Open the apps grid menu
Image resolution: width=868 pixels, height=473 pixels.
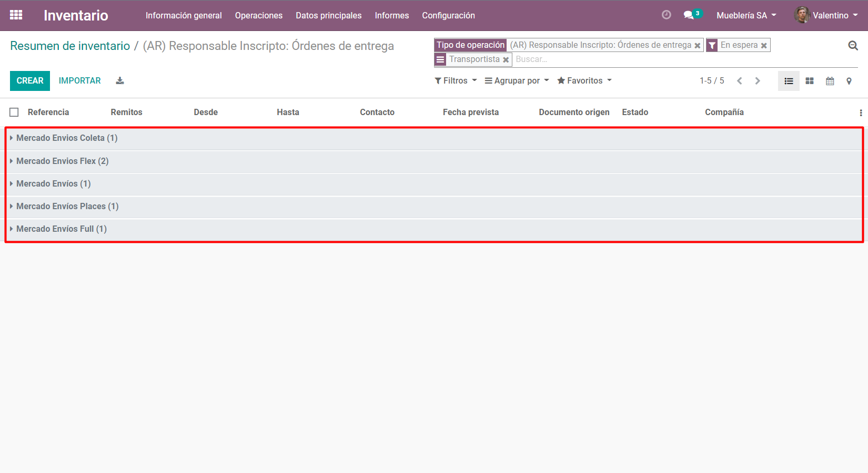click(x=16, y=15)
